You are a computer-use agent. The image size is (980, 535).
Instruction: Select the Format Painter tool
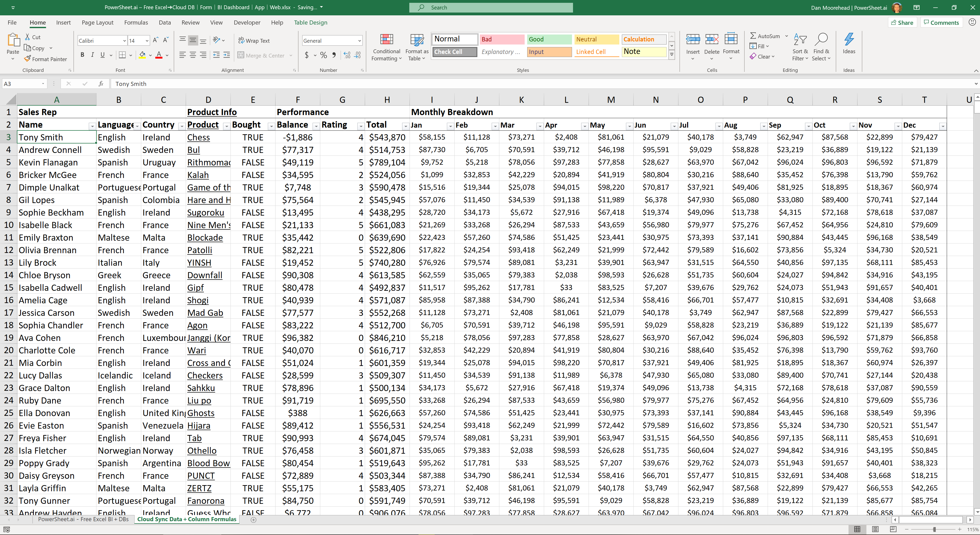click(46, 59)
